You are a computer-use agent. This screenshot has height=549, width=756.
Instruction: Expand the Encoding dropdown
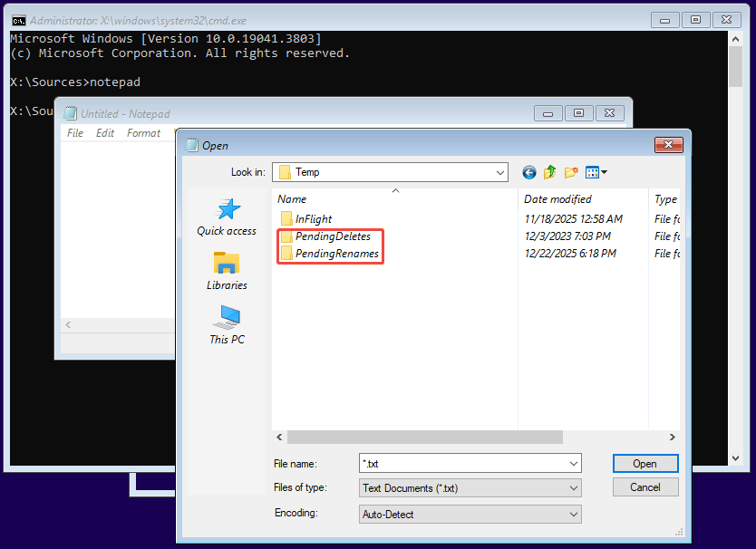pyautogui.click(x=573, y=512)
